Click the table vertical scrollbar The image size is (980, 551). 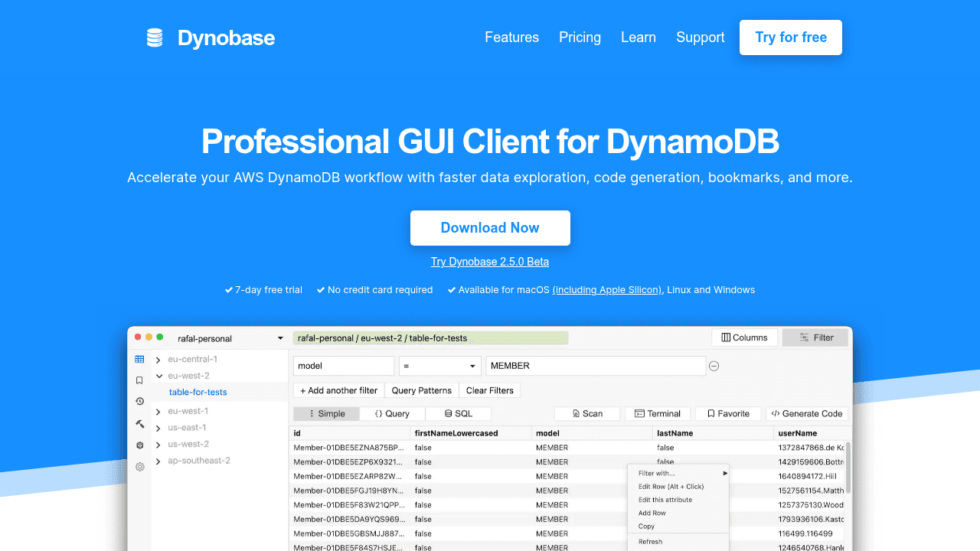(848, 468)
